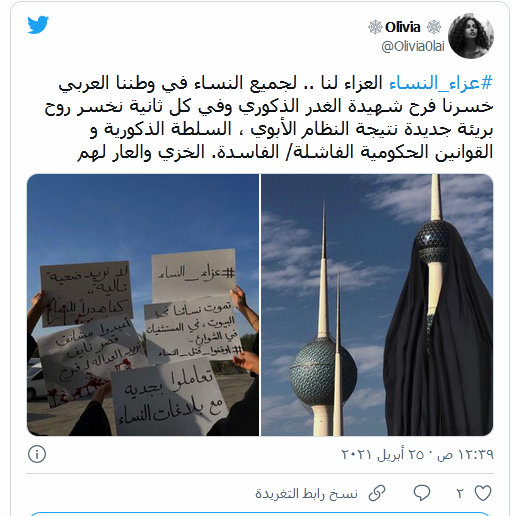Image resolution: width=512 pixels, height=516 pixels.
Task: Open the Kuwait Towers abaya photo
Action: 377,305
